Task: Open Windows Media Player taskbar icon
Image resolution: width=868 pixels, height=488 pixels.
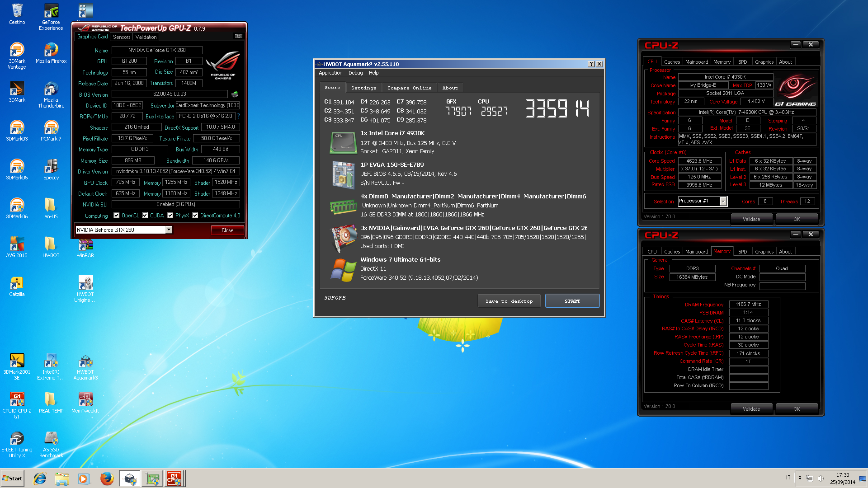Action: [84, 479]
